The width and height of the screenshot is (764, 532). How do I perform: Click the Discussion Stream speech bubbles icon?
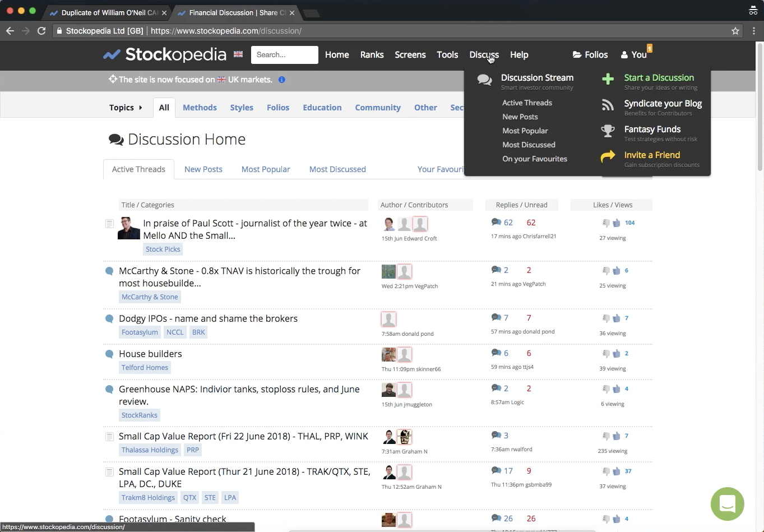coord(485,80)
